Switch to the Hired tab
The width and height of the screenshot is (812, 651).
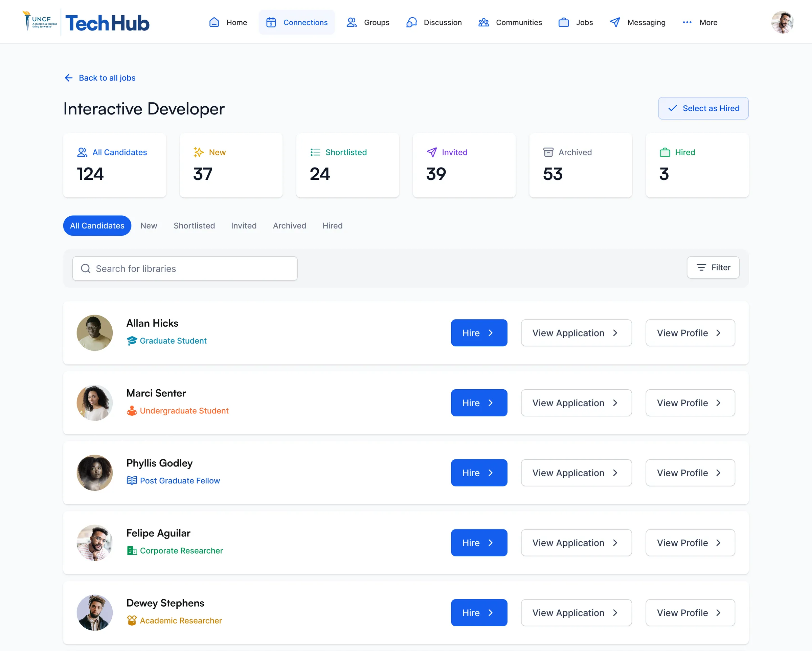coord(332,225)
